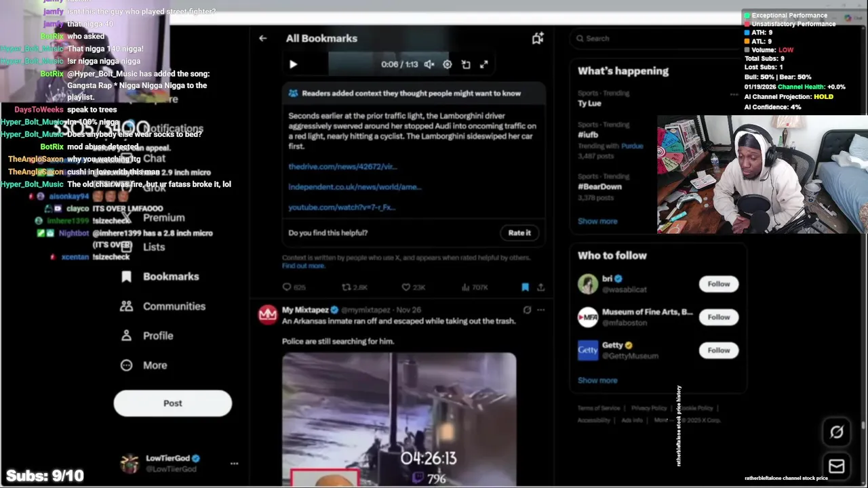The image size is (868, 488).
Task: Ask Grok about the My Mixtapez post
Action: (x=527, y=310)
